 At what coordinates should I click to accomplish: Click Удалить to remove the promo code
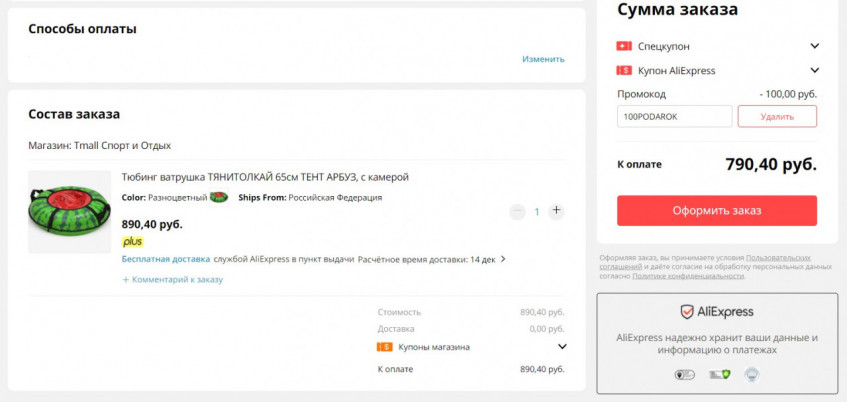pyautogui.click(x=777, y=116)
